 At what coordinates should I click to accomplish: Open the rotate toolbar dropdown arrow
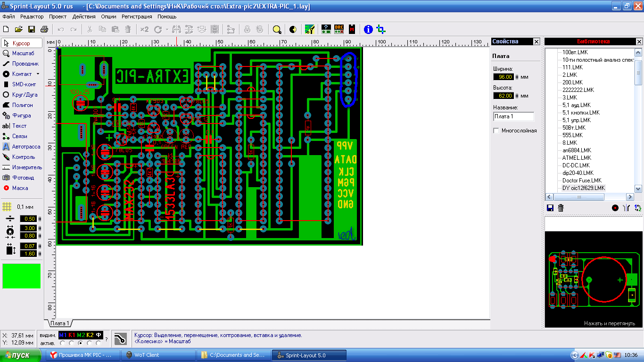click(167, 29)
